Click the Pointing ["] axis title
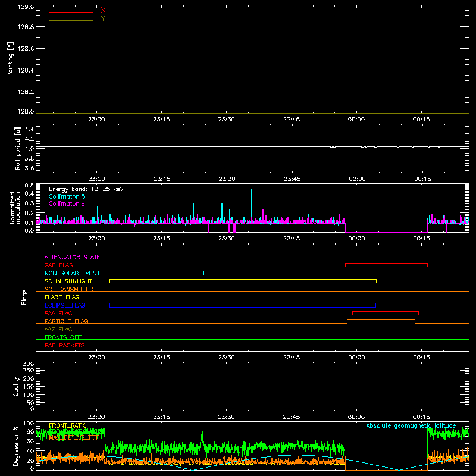This screenshot has height=476, width=476. click(10, 59)
